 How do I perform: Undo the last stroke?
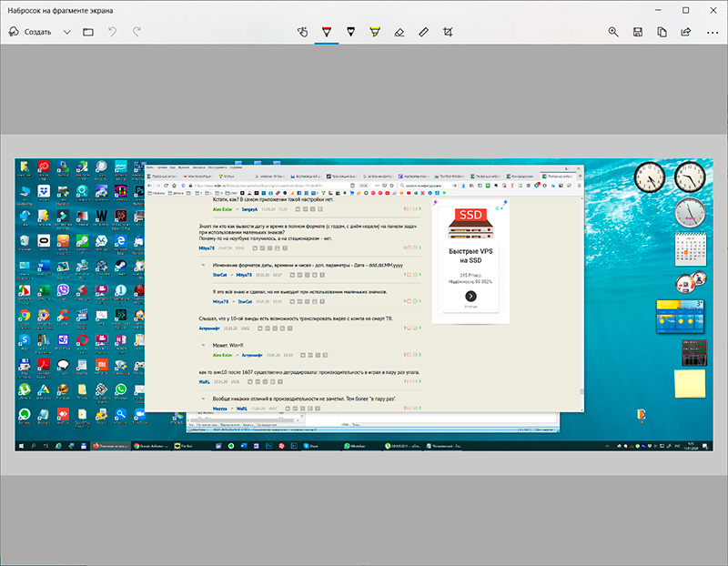113,32
